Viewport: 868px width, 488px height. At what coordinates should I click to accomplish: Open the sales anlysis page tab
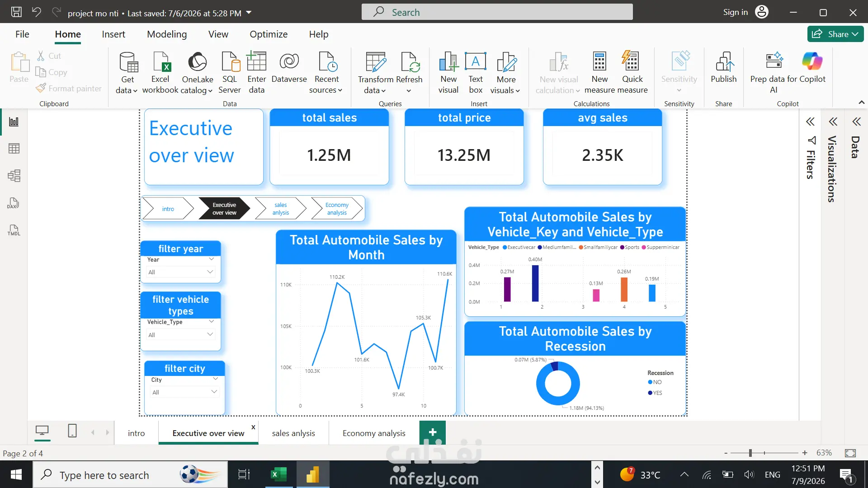coord(293,433)
